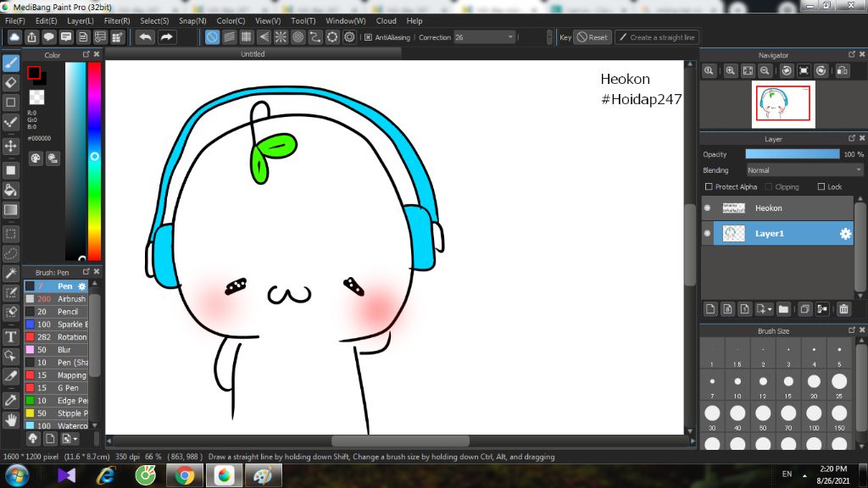Image resolution: width=868 pixels, height=488 pixels.
Task: Click the Undo arrow in the toolbar
Action: click(146, 37)
